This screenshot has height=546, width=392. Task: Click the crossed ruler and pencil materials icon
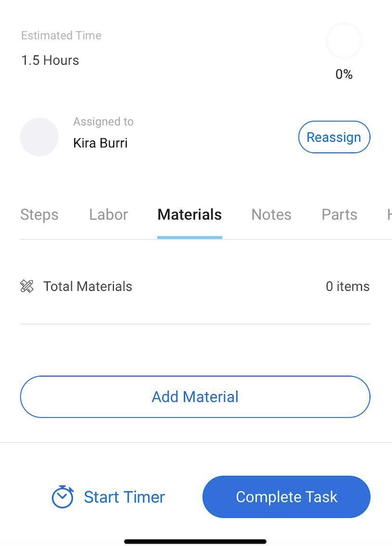tap(27, 287)
